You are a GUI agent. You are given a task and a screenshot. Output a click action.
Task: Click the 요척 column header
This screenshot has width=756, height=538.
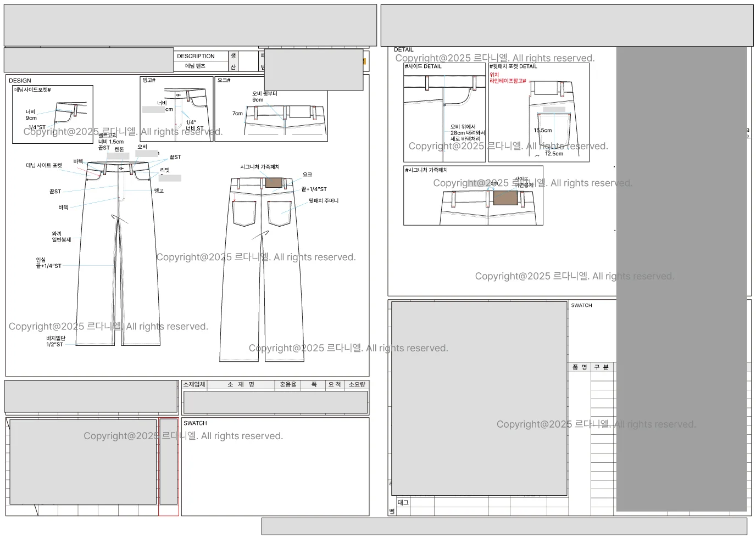335,385
